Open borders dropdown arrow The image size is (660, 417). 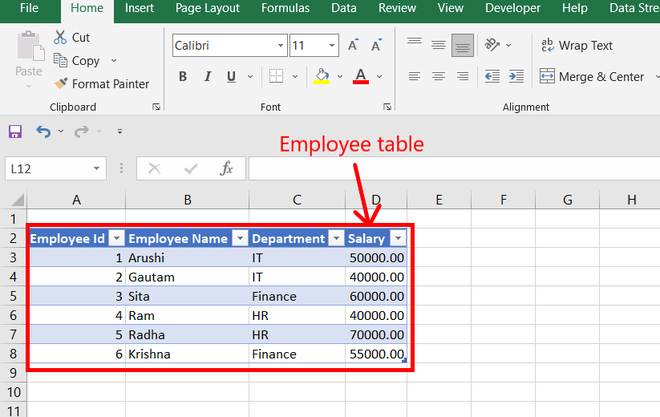click(295, 77)
